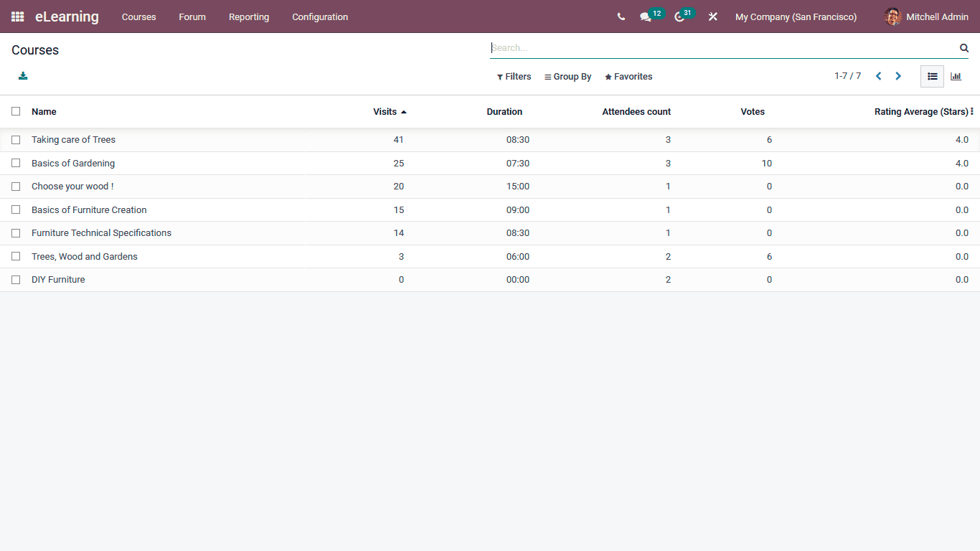Switch to graph view using bar chart icon

(956, 76)
